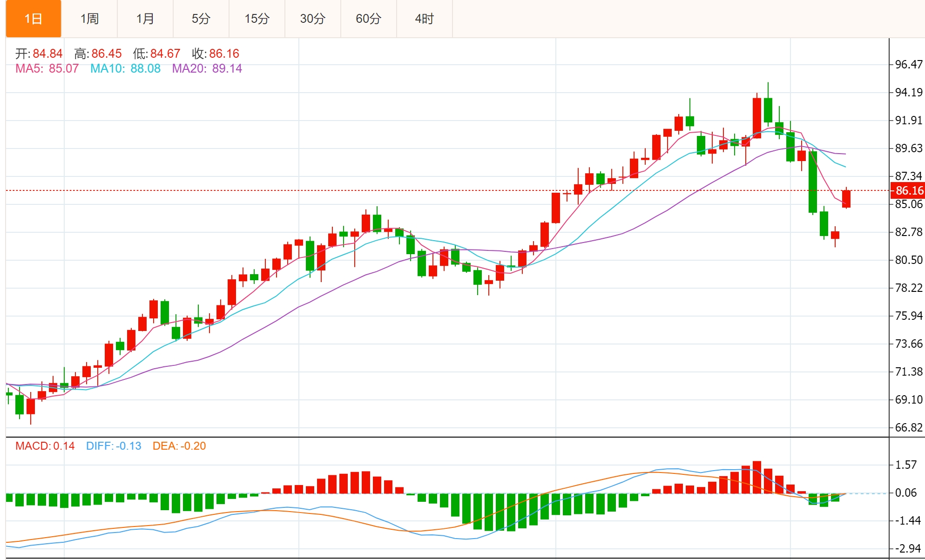Click the MA20: 89.14 indicator label
Screen dimensions: 925x560
pyautogui.click(x=207, y=68)
